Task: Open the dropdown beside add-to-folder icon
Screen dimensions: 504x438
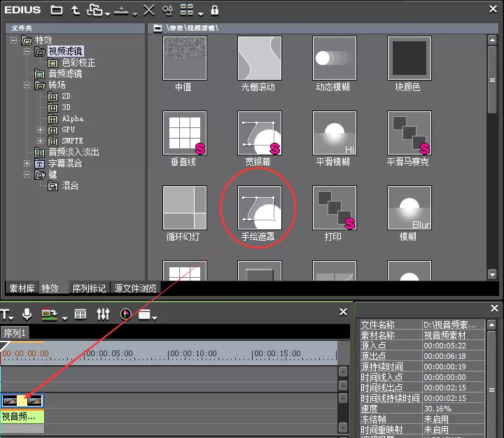Action: [x=107, y=13]
